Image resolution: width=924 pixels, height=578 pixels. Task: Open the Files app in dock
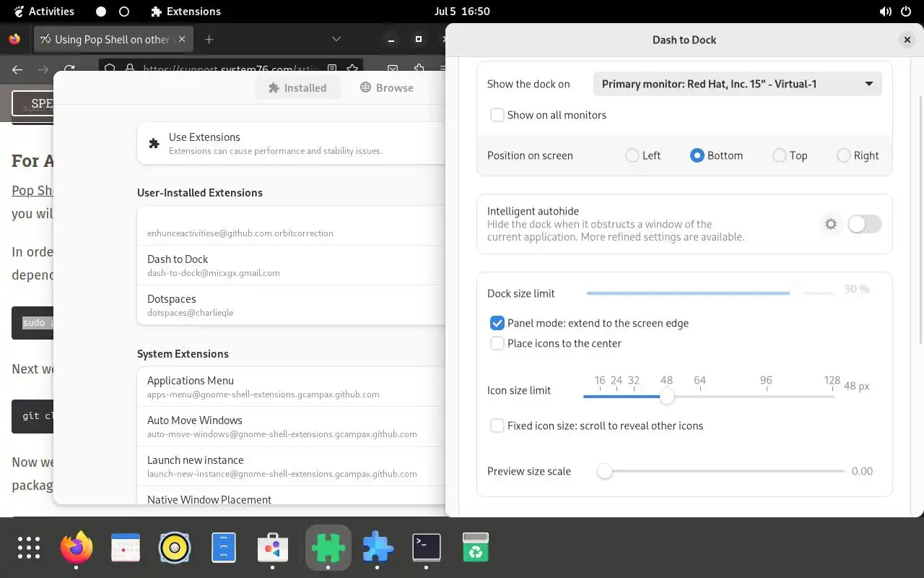(x=224, y=548)
